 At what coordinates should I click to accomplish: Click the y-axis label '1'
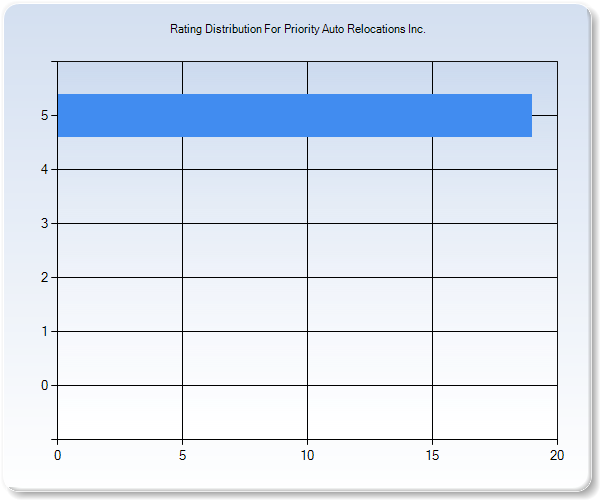44,331
